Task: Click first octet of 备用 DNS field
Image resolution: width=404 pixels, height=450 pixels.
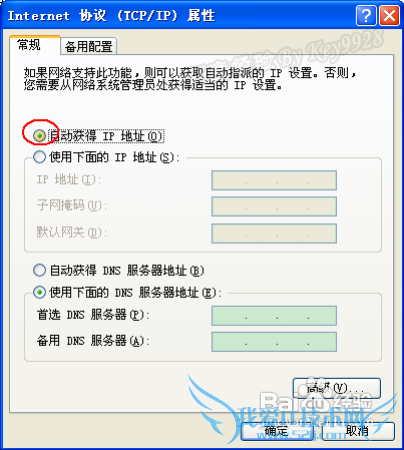Action: [x=229, y=342]
